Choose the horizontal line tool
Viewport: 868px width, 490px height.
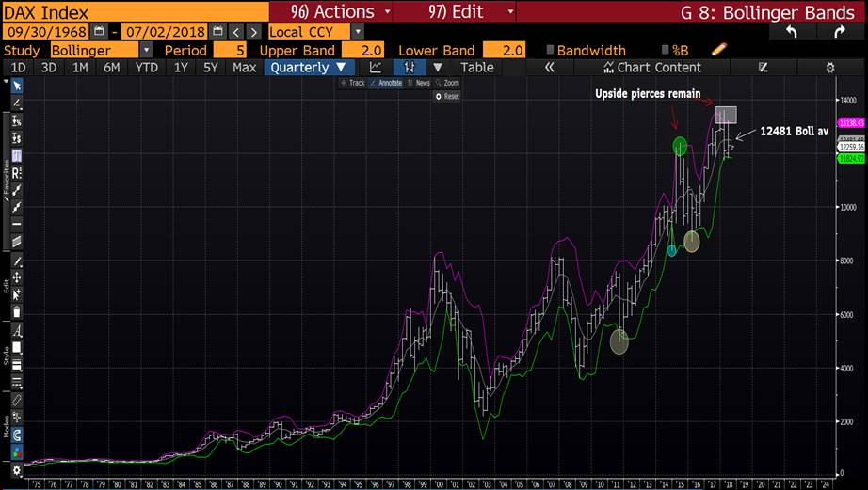pyautogui.click(x=17, y=224)
